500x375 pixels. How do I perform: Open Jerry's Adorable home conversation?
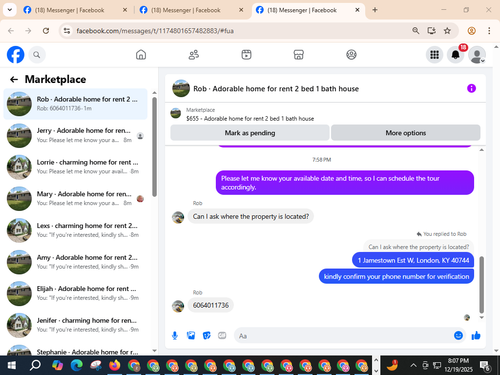pyautogui.click(x=75, y=135)
